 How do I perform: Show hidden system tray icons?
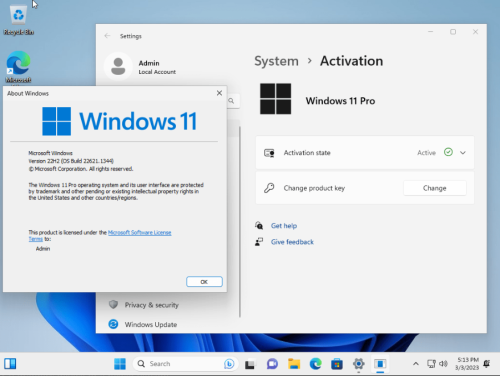coord(416,364)
